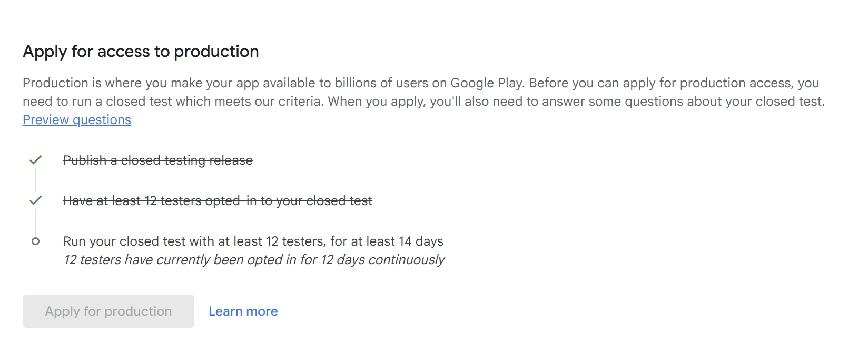Viewport: 868px width, 363px height.
Task: Open the Preview questions link
Action: pos(76,120)
